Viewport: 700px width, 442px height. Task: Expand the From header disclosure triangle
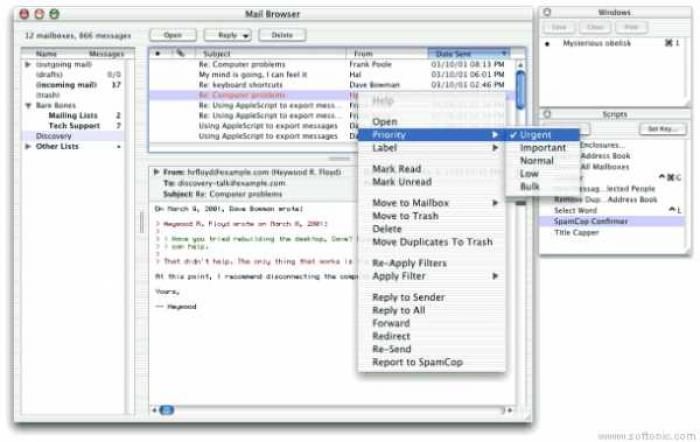coord(156,172)
